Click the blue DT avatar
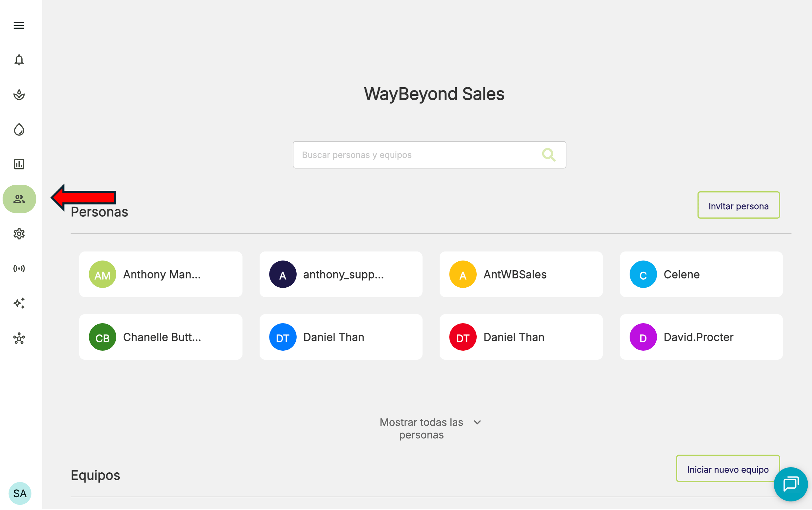Screen dimensions: 812x510 point(283,337)
